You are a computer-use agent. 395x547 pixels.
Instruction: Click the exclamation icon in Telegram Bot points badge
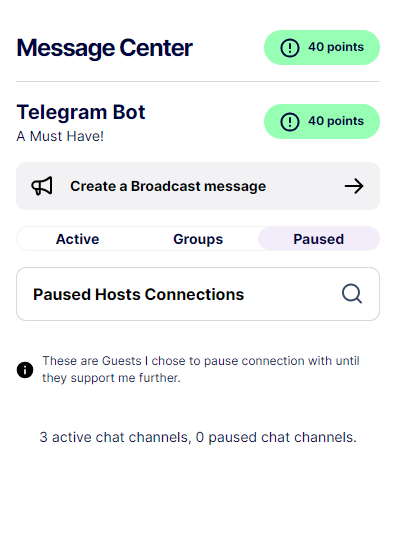click(x=290, y=122)
